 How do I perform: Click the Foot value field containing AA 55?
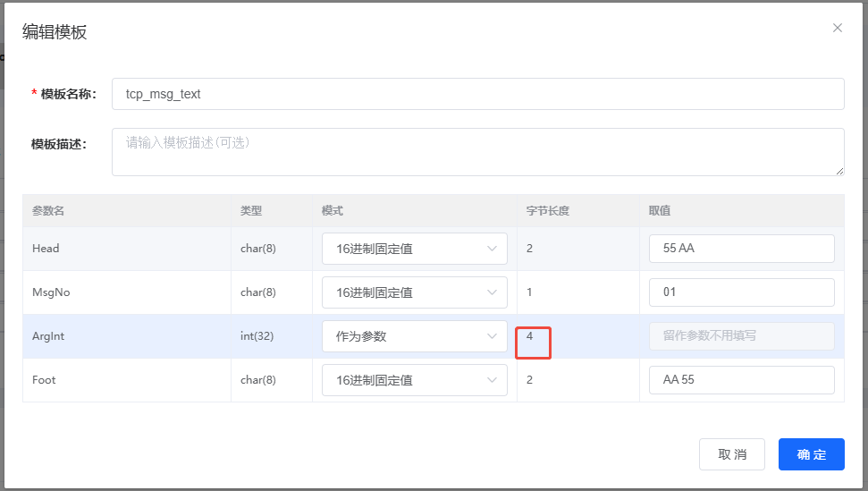[x=741, y=380]
